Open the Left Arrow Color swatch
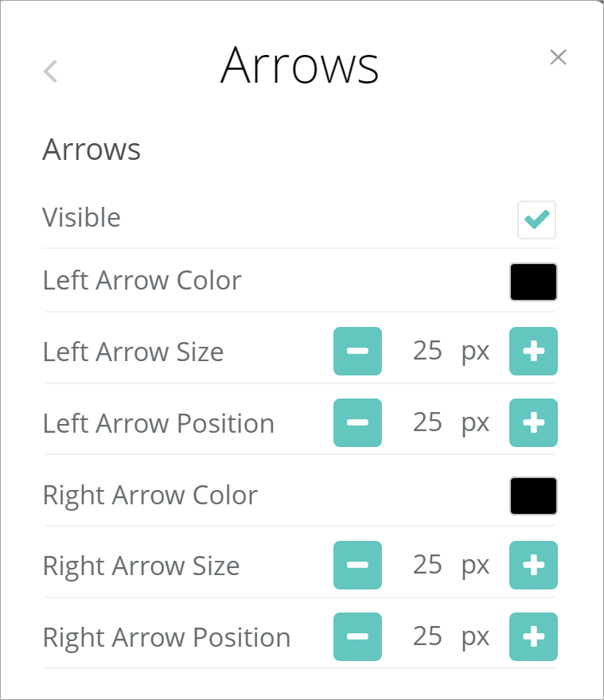 [533, 282]
